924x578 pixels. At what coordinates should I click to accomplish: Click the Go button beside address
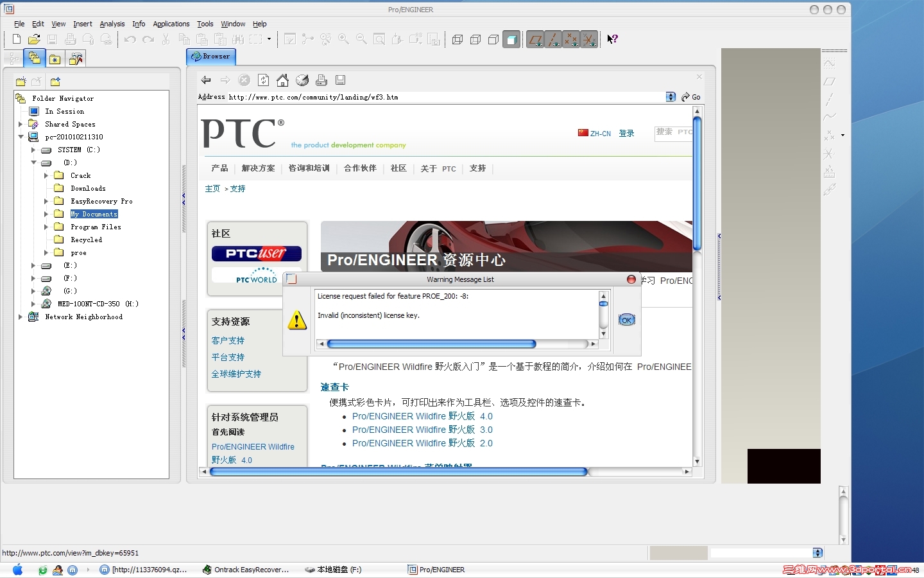[691, 97]
